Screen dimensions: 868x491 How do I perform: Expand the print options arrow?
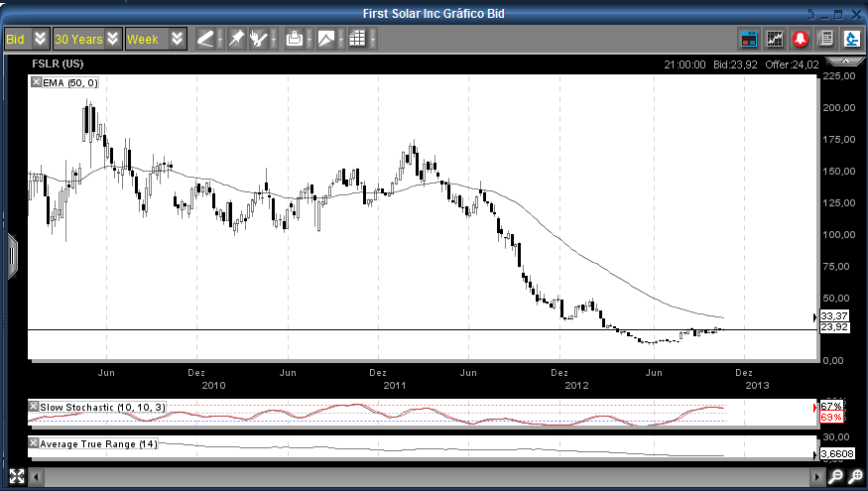click(309, 40)
